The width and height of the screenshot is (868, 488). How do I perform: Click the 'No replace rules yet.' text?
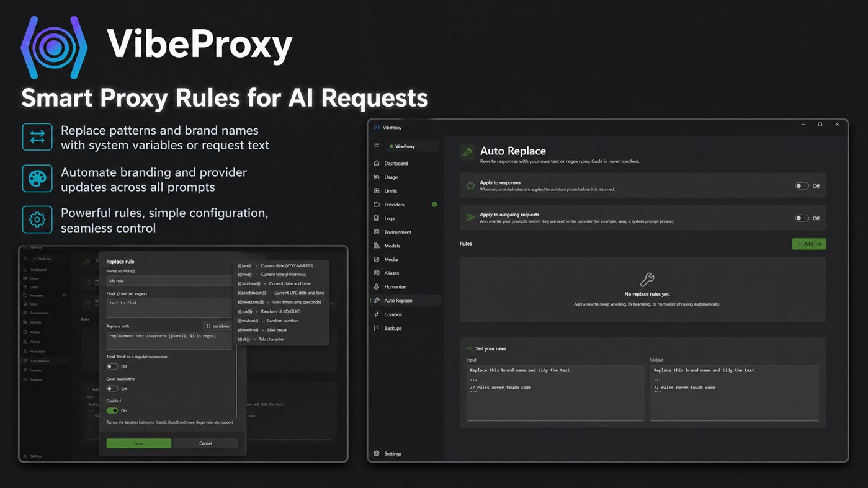tap(647, 294)
